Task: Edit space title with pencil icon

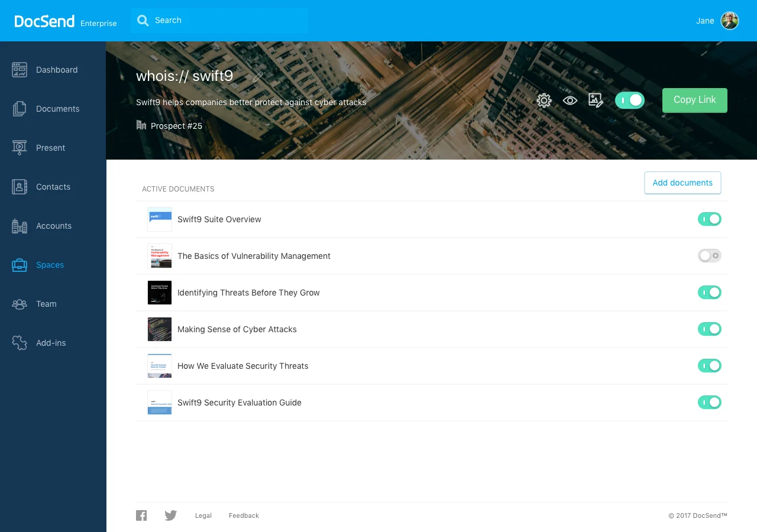Action: pos(258,76)
